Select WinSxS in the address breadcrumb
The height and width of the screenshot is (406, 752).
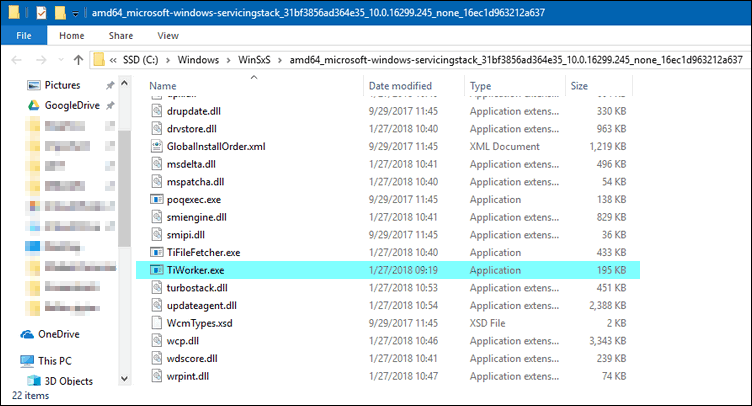point(254,60)
